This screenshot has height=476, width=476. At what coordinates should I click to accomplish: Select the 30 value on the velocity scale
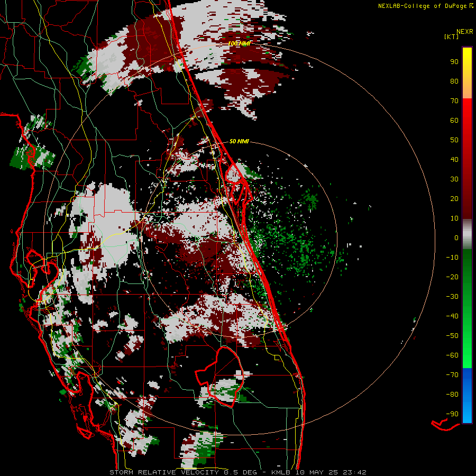coord(454,179)
